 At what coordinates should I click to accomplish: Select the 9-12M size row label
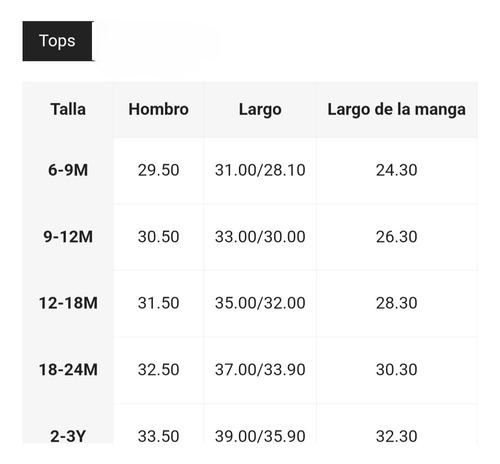(x=68, y=237)
